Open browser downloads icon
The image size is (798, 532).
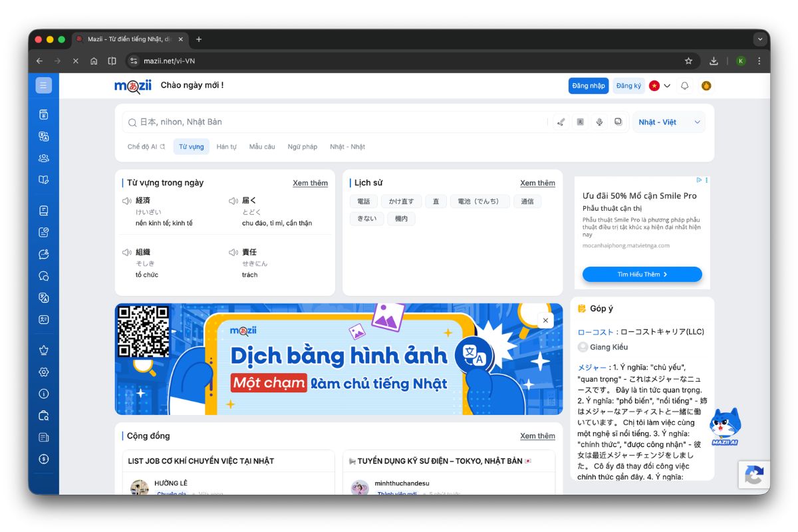(714, 61)
